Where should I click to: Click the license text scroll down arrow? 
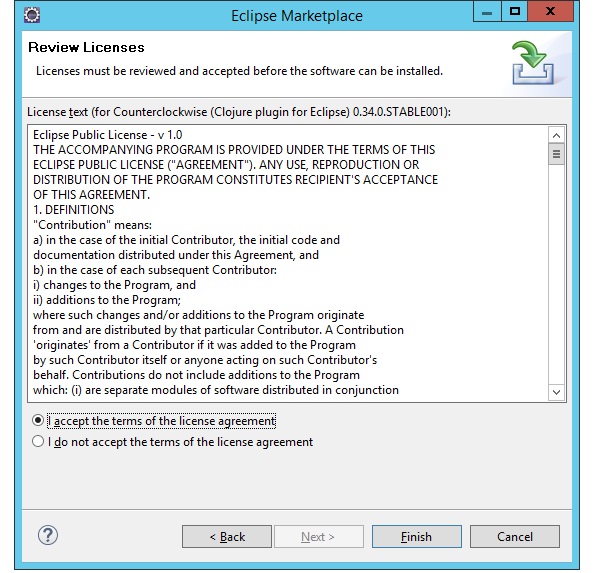coord(556,392)
